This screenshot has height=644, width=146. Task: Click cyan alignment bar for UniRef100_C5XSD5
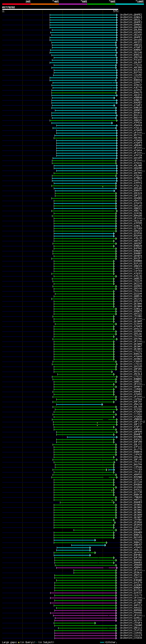(x=75, y=540)
